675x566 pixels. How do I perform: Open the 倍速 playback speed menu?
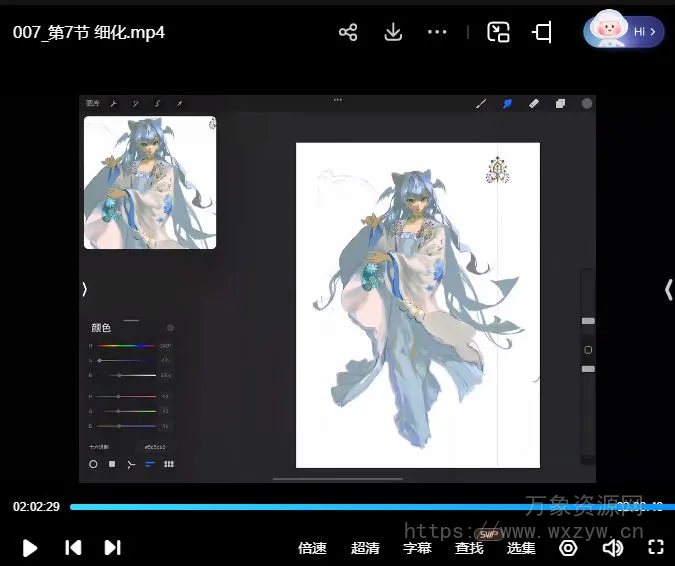point(312,548)
